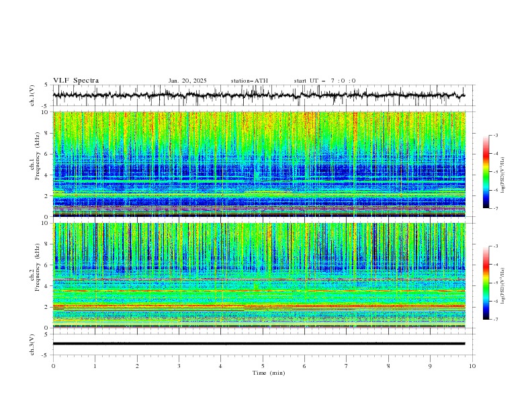The height and width of the screenshot is (411, 532).
Task: Click the "Time (min)" axis title
Action: pos(269,373)
